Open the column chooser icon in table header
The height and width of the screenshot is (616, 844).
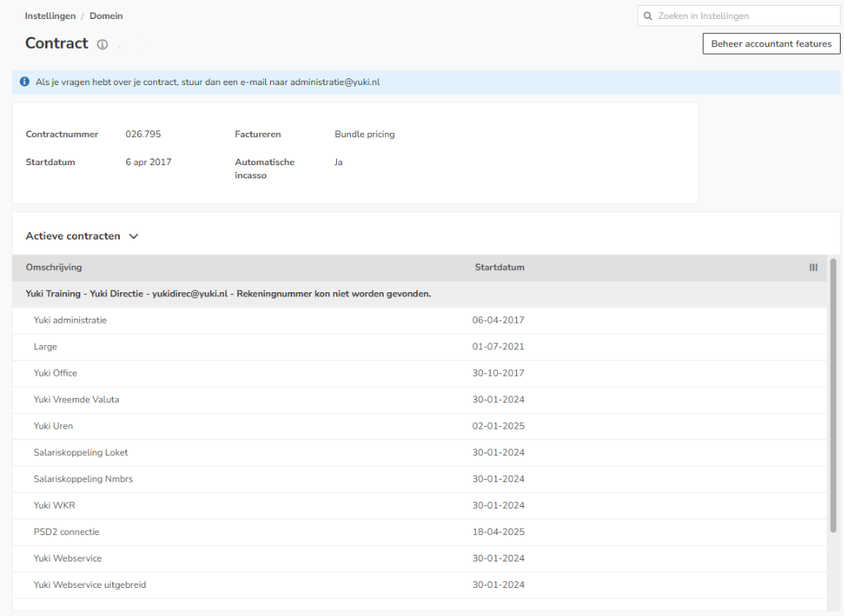pos(813,268)
